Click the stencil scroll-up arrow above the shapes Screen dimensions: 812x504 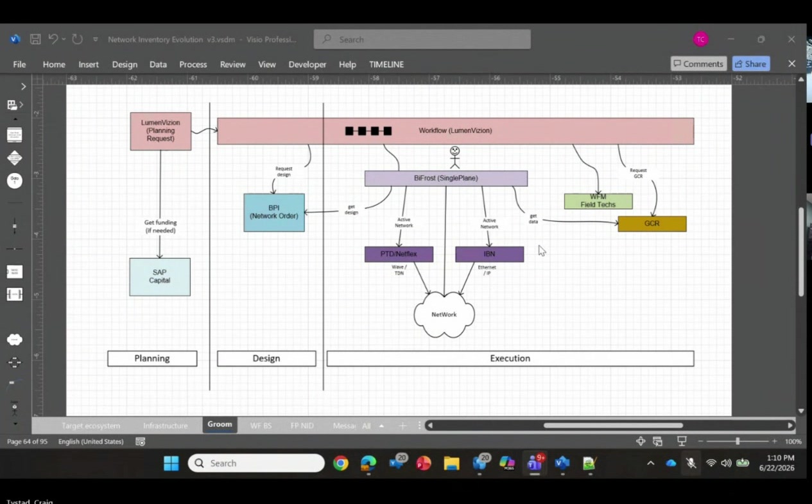(15, 120)
